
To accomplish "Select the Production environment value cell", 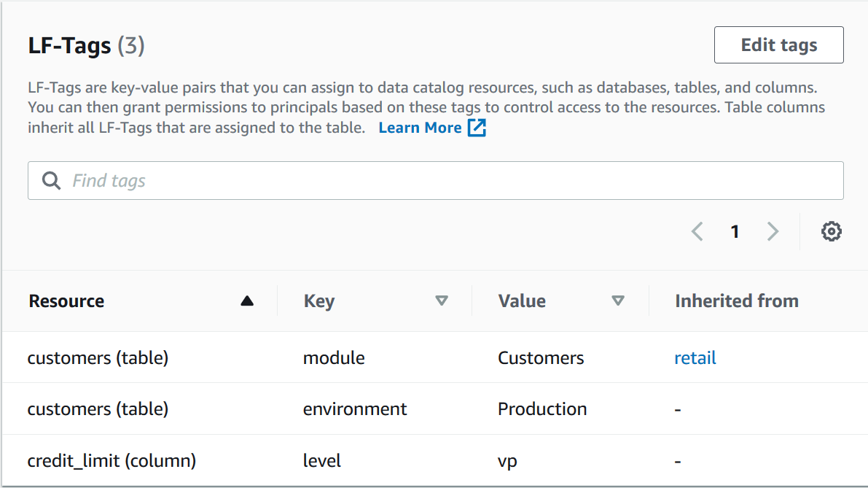I will pyautogui.click(x=542, y=409).
